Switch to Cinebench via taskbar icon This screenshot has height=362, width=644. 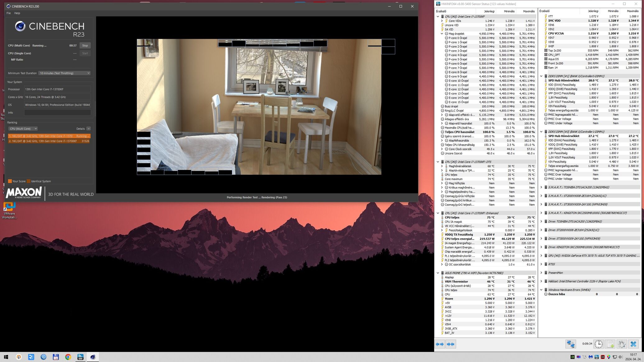93,357
